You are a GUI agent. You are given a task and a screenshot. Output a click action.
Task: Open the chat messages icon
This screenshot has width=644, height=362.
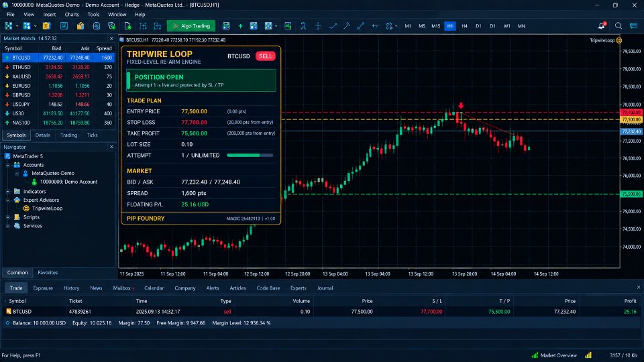pyautogui.click(x=634, y=26)
